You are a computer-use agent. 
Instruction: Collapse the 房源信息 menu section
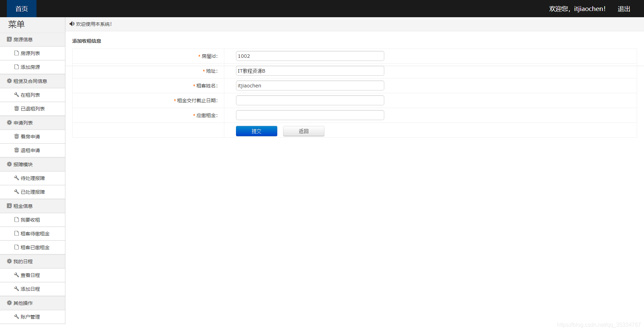coord(32,40)
